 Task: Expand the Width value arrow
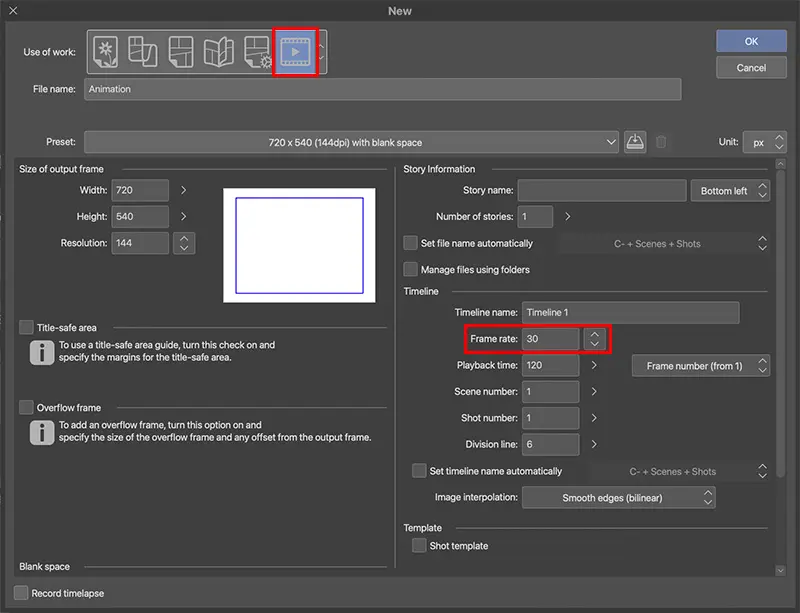point(184,190)
